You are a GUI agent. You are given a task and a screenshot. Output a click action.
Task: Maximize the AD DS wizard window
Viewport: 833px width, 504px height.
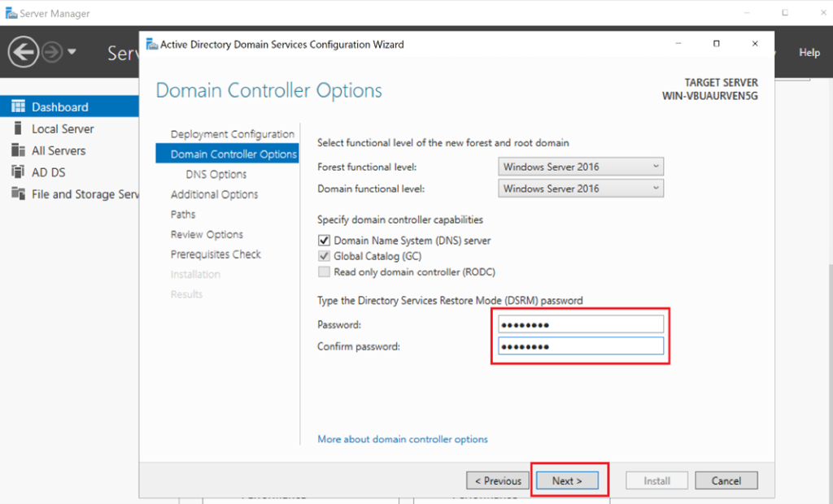[716, 44]
